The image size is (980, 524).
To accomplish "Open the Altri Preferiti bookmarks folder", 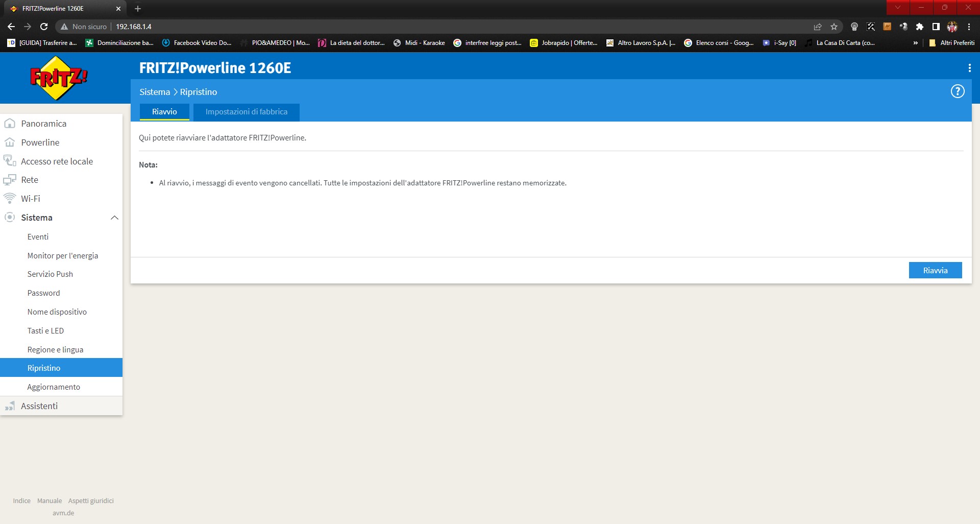I will click(952, 43).
